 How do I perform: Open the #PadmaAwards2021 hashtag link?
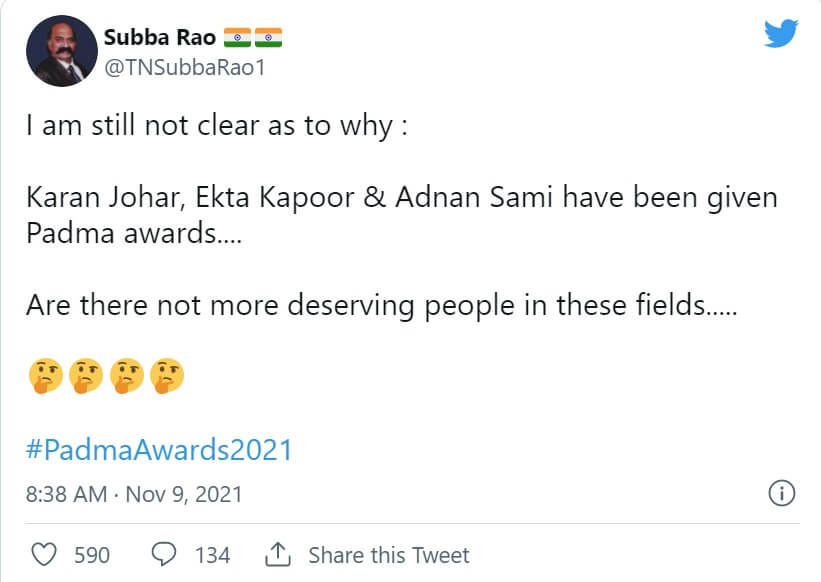pos(158,449)
